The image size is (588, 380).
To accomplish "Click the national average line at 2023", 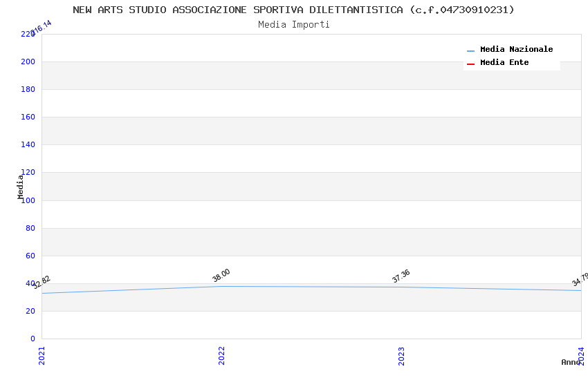I will (x=401, y=287).
